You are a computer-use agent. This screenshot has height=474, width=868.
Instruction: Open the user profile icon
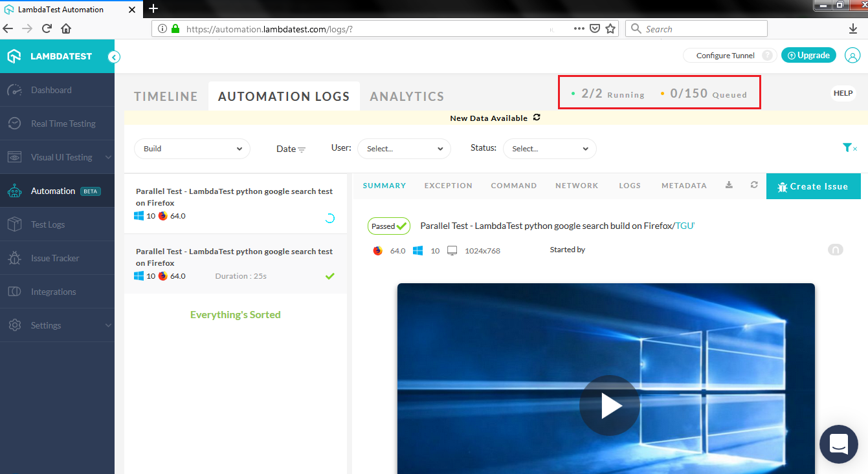852,56
